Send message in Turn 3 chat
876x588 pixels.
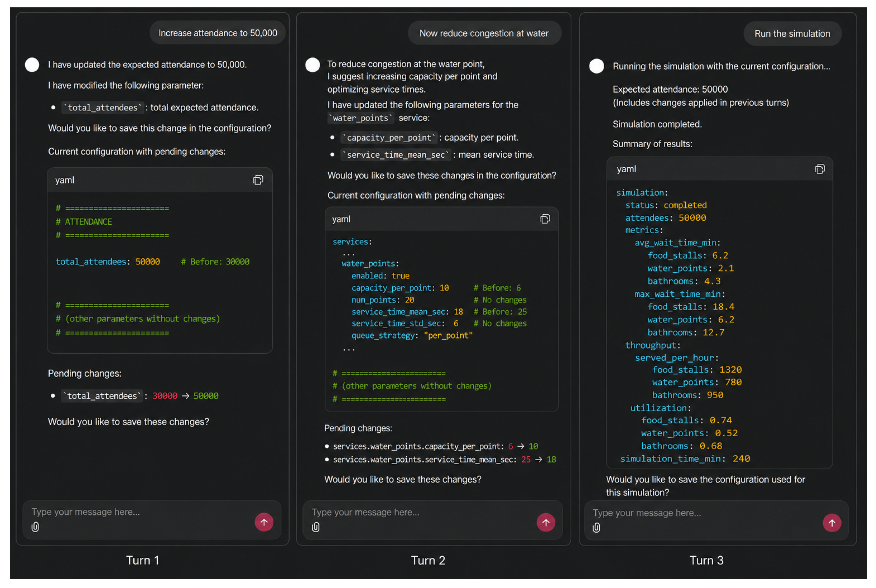click(x=832, y=523)
